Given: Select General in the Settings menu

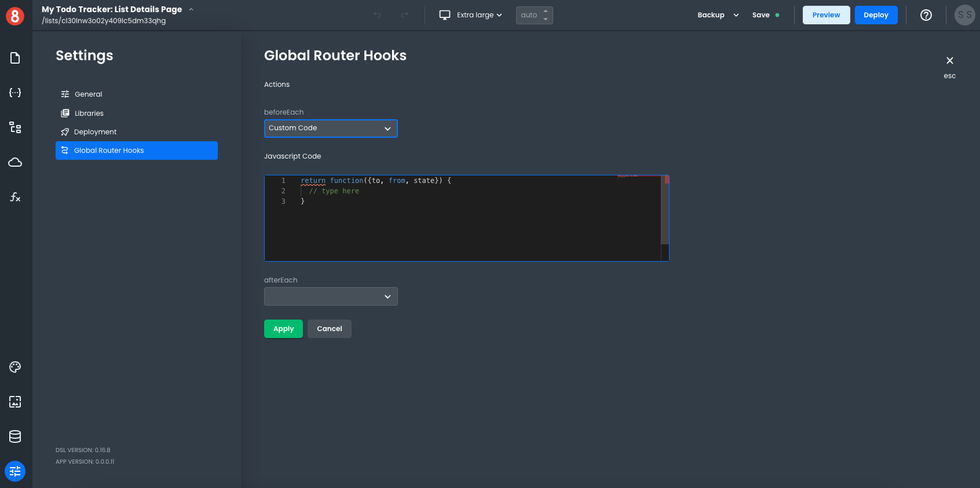Looking at the screenshot, I should click(x=88, y=94).
